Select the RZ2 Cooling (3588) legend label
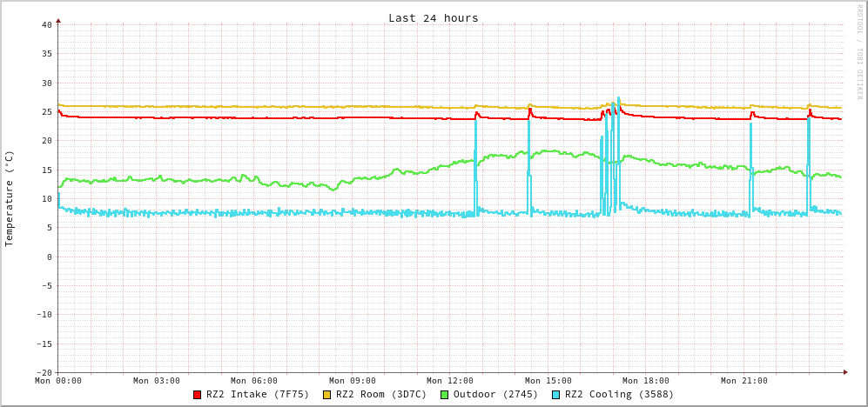This screenshot has height=407, width=868. [619, 395]
